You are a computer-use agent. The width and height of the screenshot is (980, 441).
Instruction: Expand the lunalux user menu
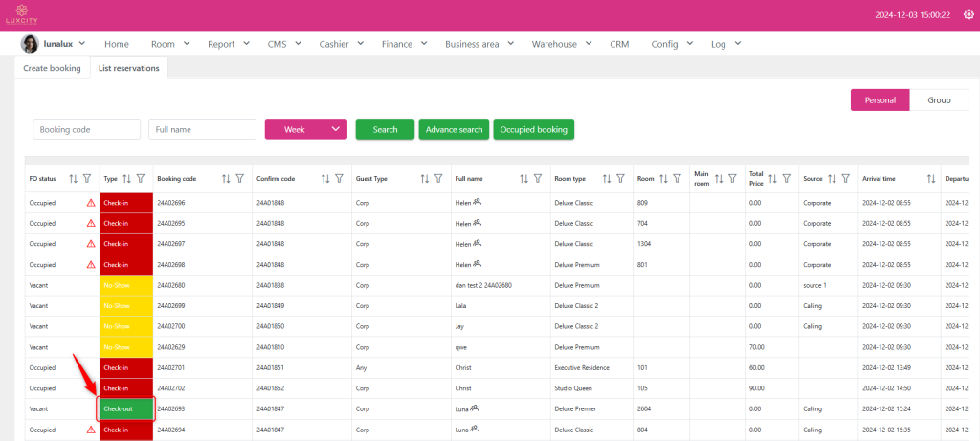tap(54, 44)
